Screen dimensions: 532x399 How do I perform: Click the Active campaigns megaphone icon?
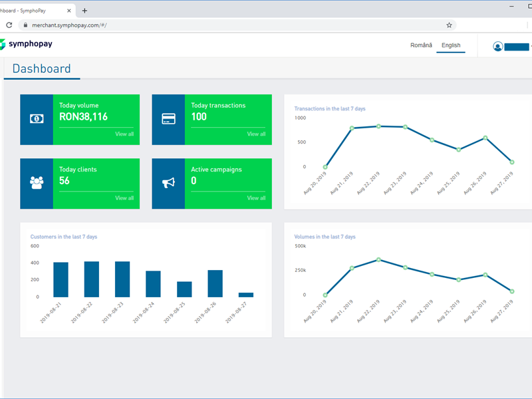(x=168, y=183)
